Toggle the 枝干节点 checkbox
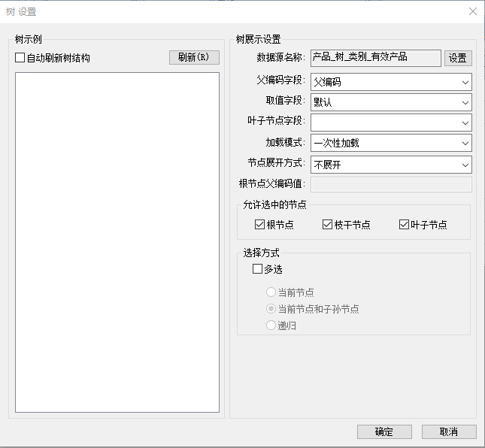 coord(327,225)
